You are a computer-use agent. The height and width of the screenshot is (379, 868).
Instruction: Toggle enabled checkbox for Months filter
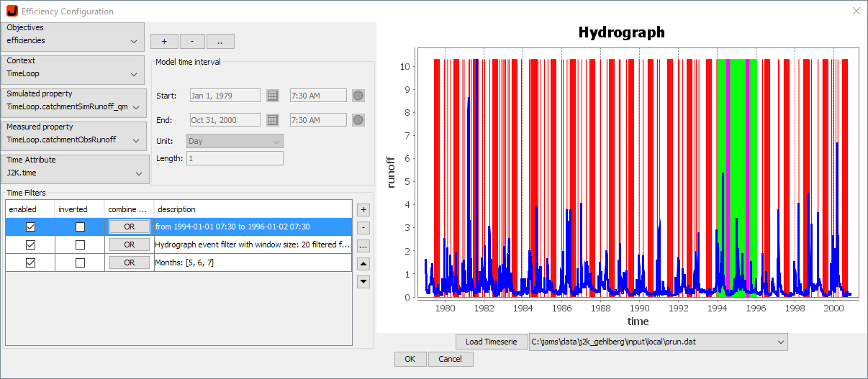pos(30,263)
